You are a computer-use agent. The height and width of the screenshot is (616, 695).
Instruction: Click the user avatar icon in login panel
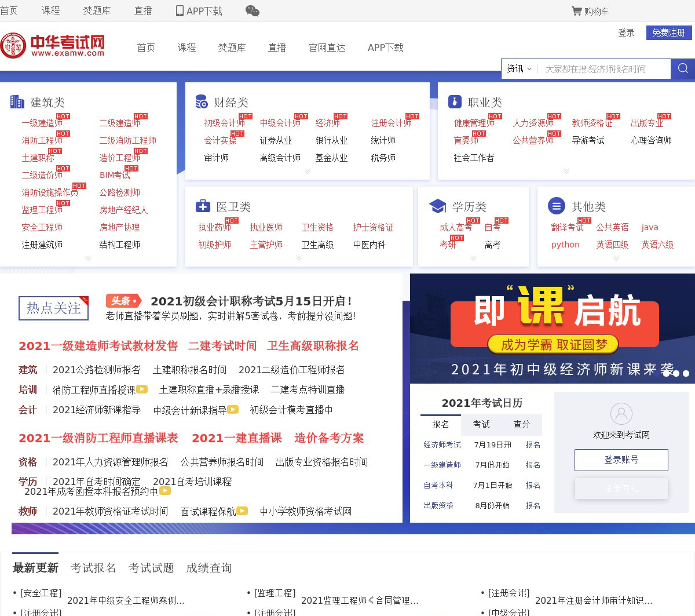(621, 414)
